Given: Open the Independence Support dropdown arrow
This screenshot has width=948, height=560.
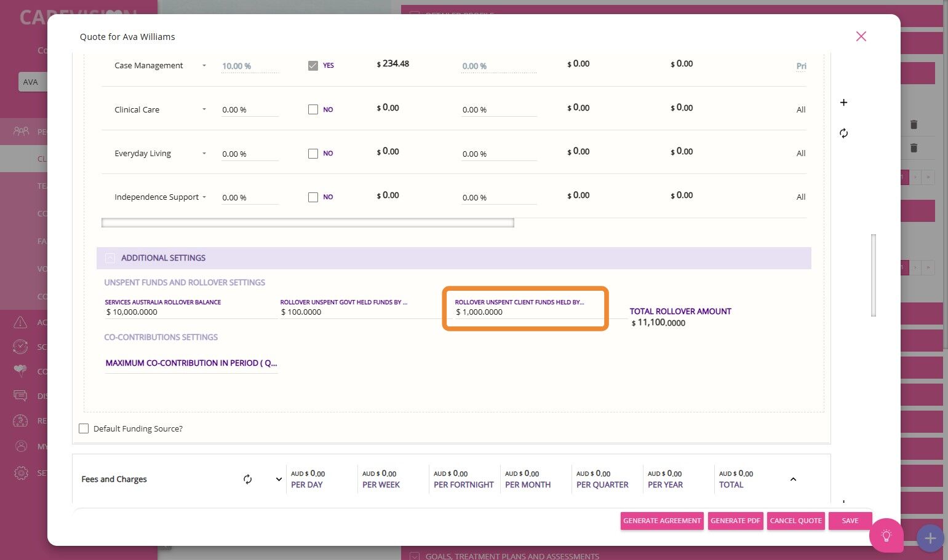Looking at the screenshot, I should point(204,197).
